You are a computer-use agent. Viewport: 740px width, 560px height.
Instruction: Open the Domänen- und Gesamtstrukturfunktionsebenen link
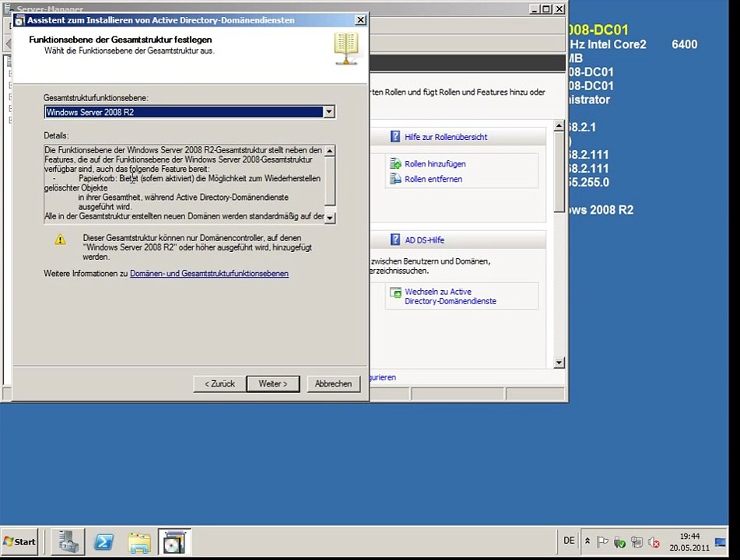209,274
